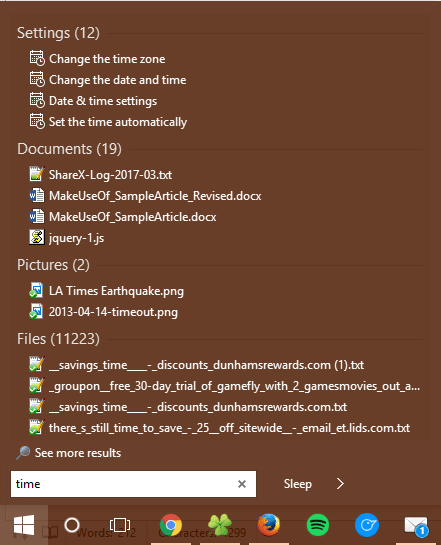The image size is (441, 545).
Task: Open Spotify from taskbar
Action: (x=318, y=525)
